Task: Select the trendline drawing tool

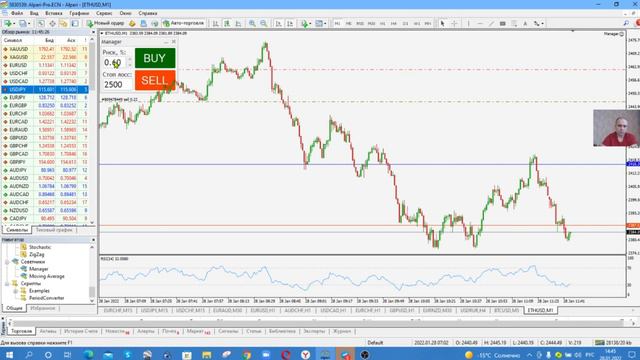Action: click(491, 24)
